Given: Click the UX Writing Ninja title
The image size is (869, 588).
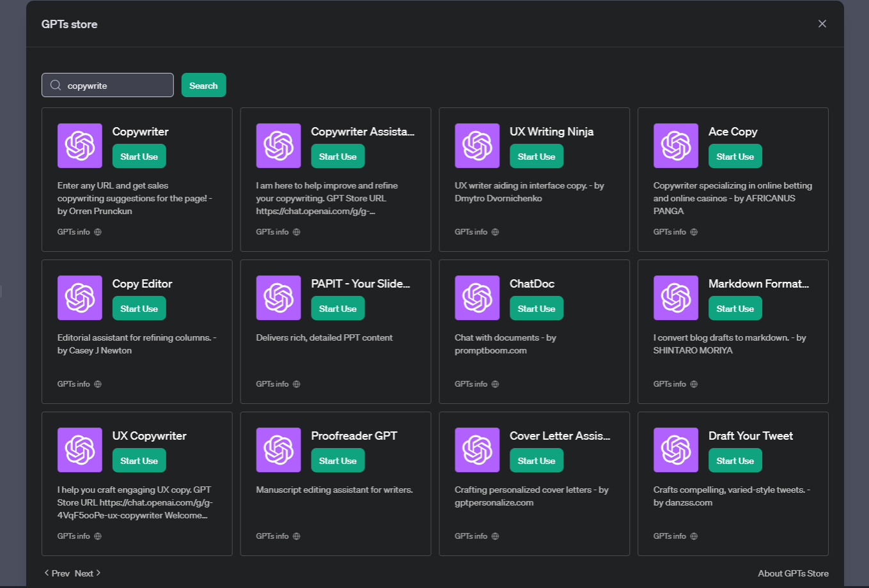Looking at the screenshot, I should click(x=551, y=132).
